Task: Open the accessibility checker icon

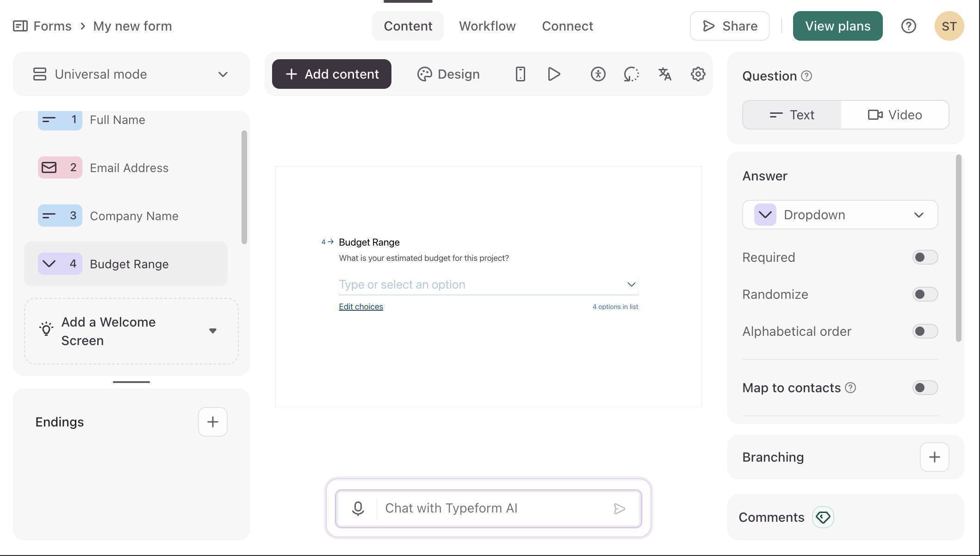Action: coord(597,74)
